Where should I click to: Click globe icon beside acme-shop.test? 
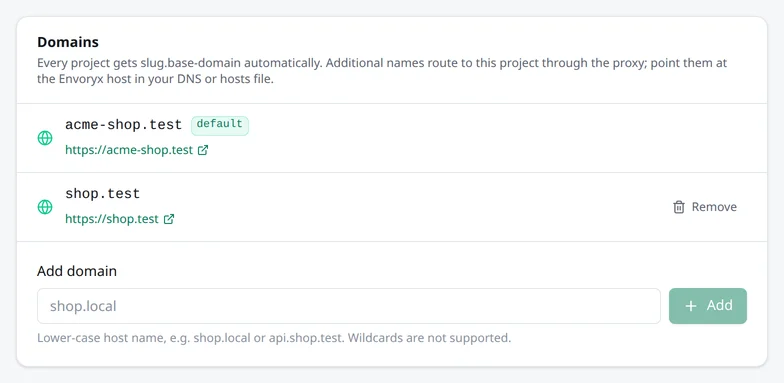(45, 138)
